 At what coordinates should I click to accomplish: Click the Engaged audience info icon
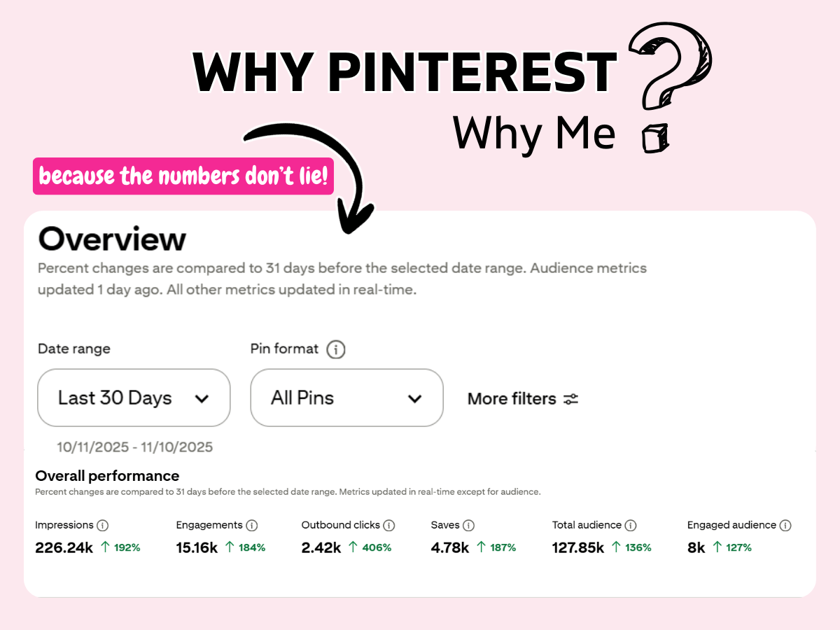click(785, 525)
